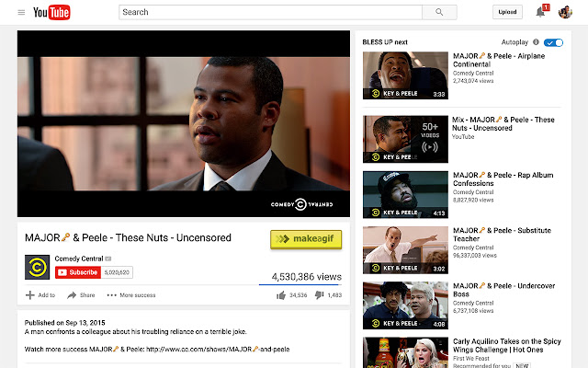Click the 96,337,003 views text
This screenshot has height=368, width=588.
coord(475,256)
